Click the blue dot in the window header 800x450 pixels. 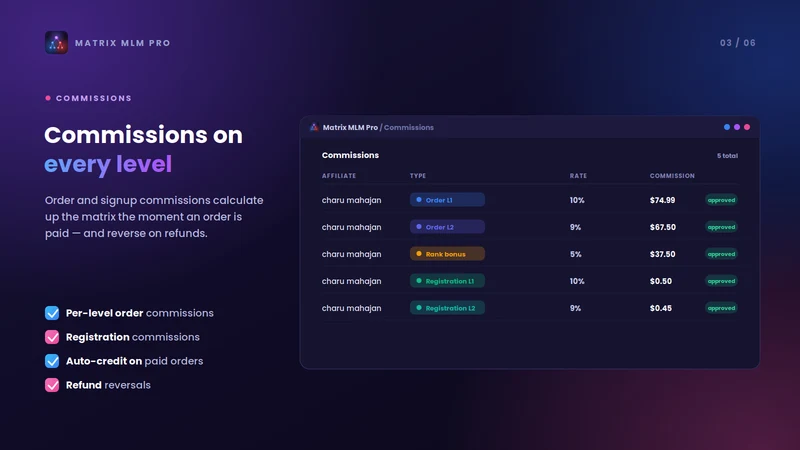coord(727,127)
